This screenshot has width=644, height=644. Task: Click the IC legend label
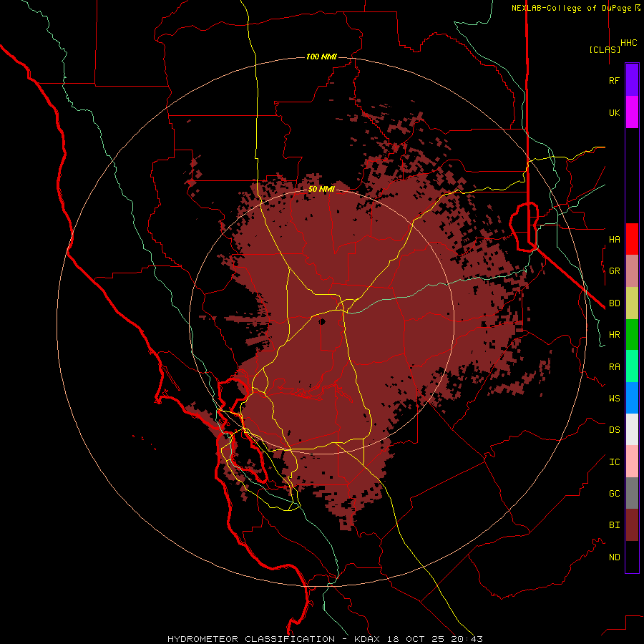coord(614,462)
